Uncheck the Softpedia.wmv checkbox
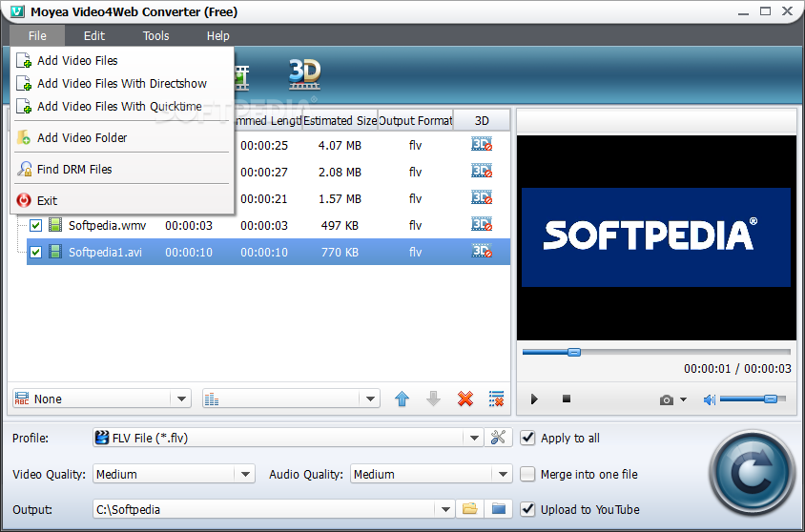The image size is (805, 532). pyautogui.click(x=35, y=225)
